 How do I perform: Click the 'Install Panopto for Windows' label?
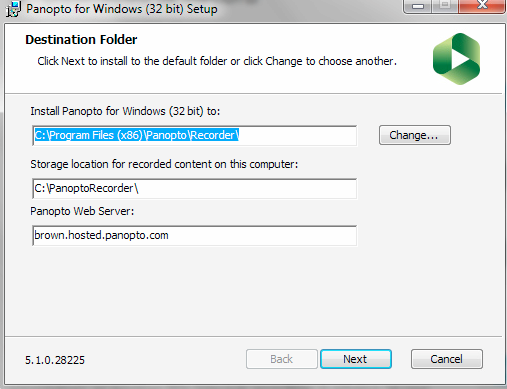click(125, 111)
